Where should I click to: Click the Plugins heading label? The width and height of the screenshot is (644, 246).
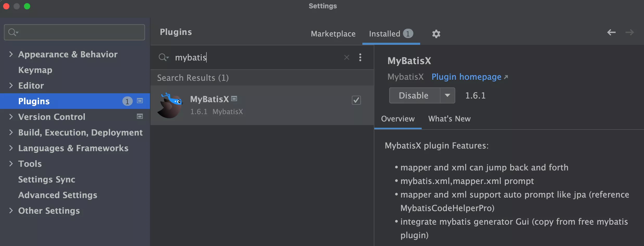[x=176, y=32]
